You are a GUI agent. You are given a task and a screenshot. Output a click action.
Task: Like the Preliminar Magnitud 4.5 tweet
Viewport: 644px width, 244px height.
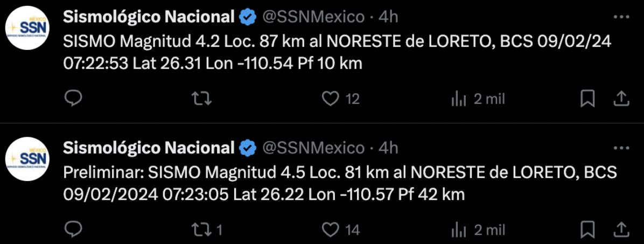[x=330, y=229]
